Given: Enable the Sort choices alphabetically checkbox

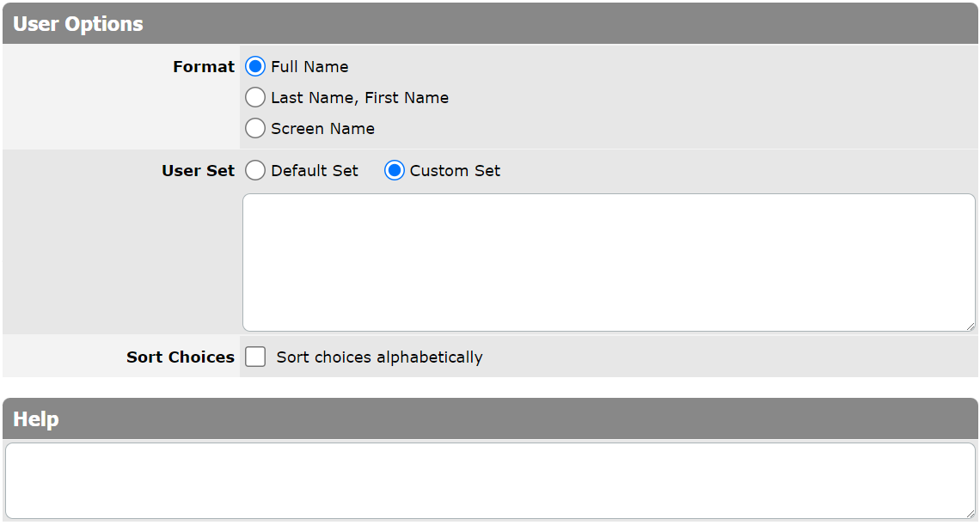Looking at the screenshot, I should coord(255,357).
